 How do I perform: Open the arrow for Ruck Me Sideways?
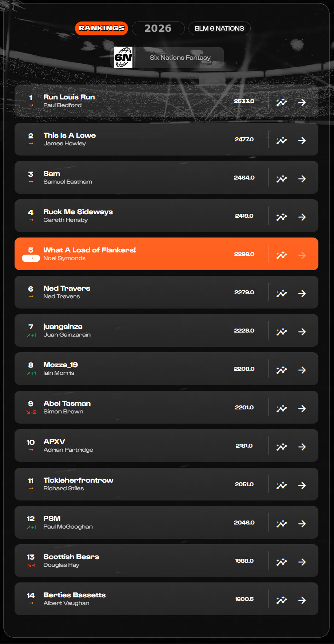(x=302, y=217)
